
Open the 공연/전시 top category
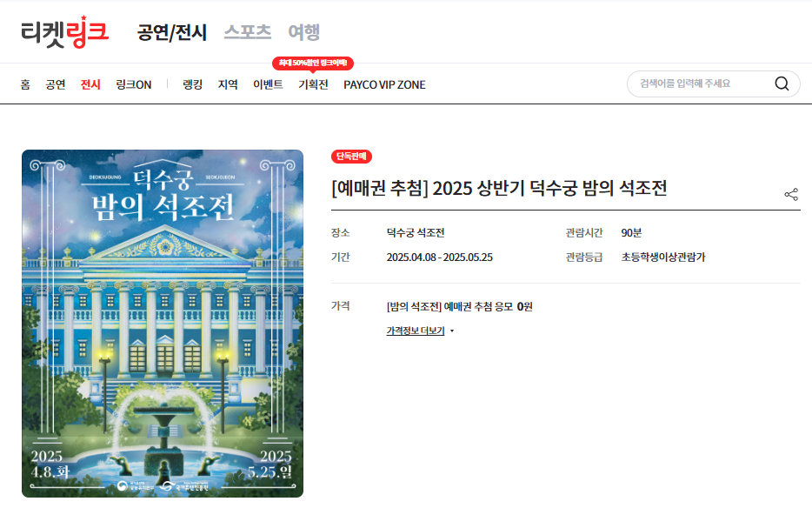[172, 32]
